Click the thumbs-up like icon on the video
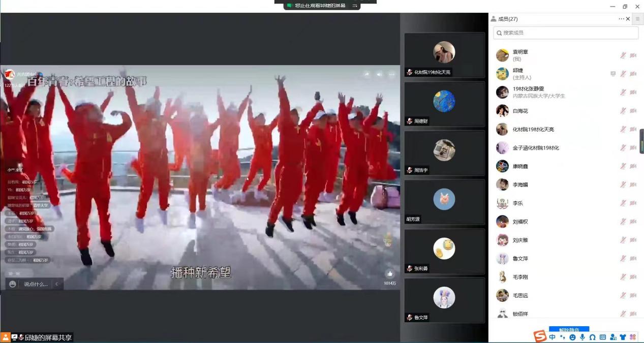 point(389,274)
